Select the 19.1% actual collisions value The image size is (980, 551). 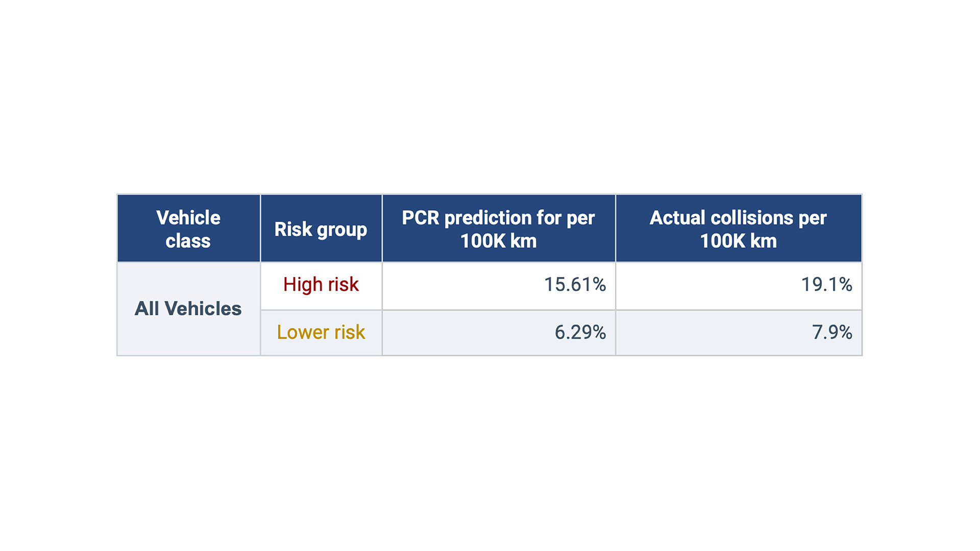pyautogui.click(x=826, y=285)
